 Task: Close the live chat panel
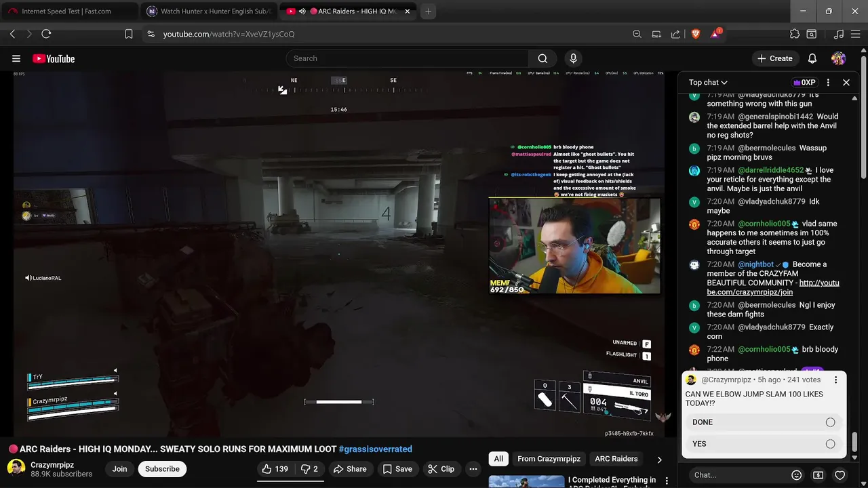(846, 82)
